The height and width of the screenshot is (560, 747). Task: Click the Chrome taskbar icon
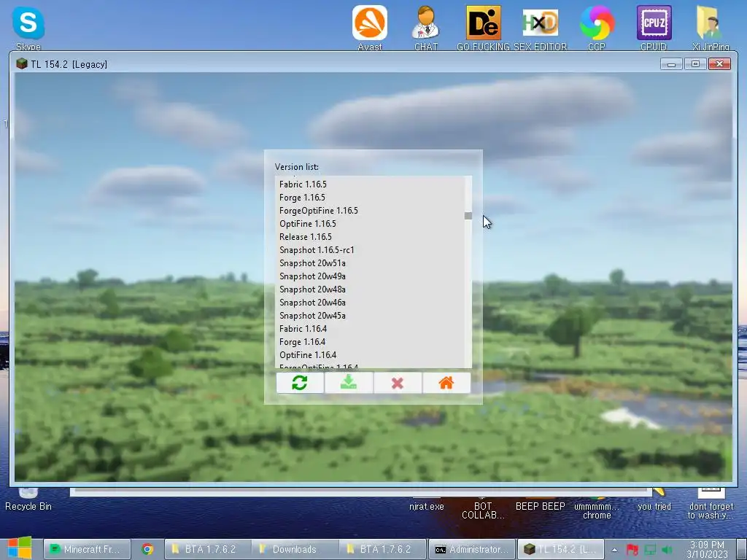pos(147,549)
